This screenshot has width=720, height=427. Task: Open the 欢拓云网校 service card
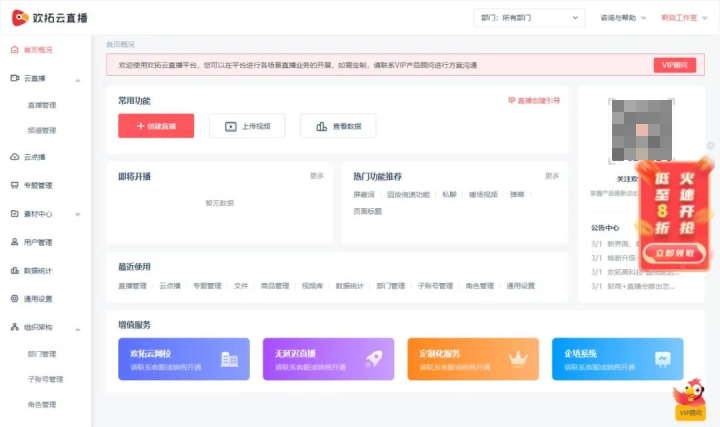[184, 359]
